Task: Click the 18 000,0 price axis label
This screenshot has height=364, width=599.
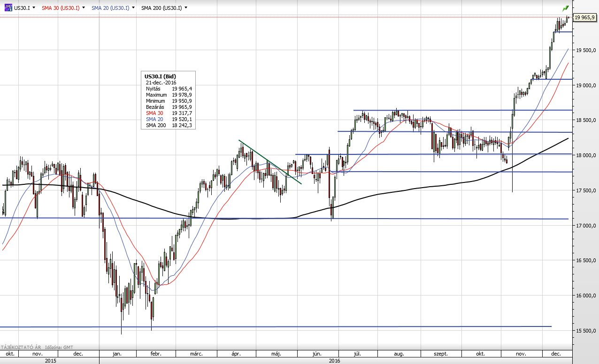Action: point(586,155)
